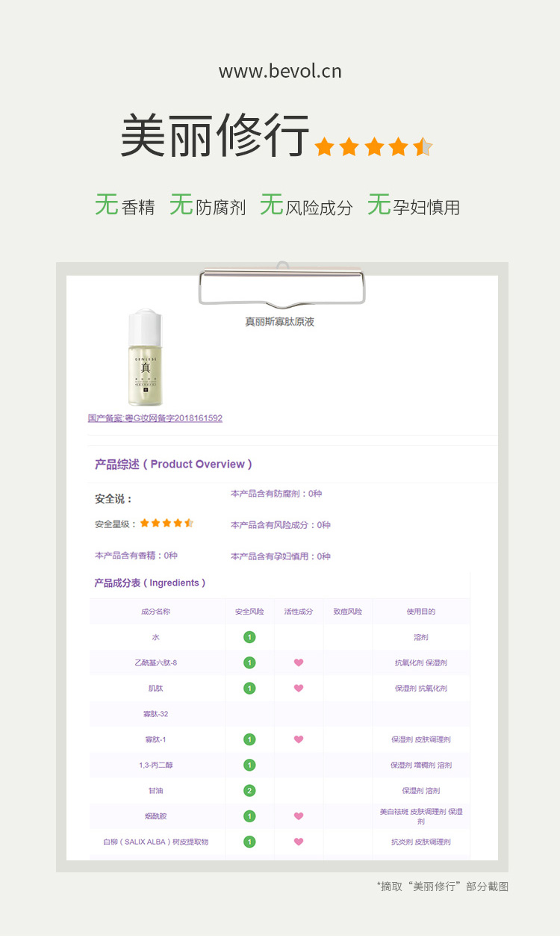Click the pink heart icon for 乙酰基六肽-8
The image size is (560, 947).
299,662
